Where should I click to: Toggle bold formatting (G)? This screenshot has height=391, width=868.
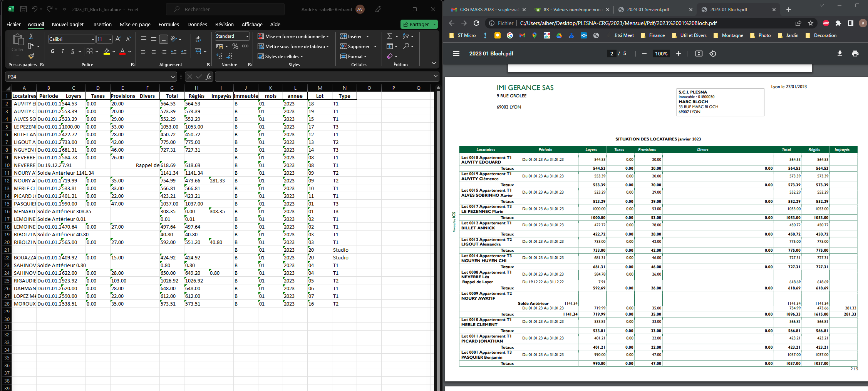[x=52, y=52]
